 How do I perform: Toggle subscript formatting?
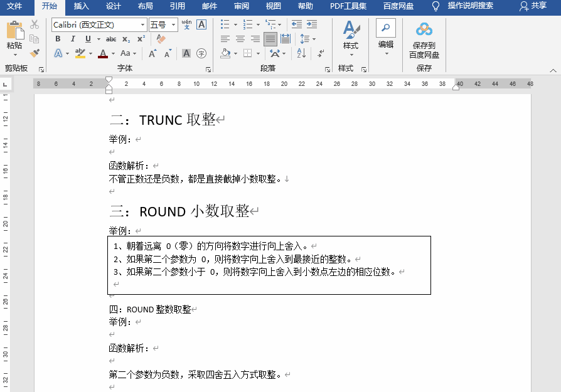point(126,39)
